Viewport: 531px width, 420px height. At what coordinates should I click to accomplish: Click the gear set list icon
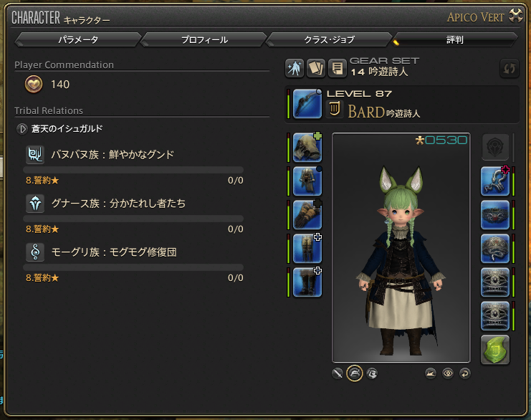pos(337,68)
